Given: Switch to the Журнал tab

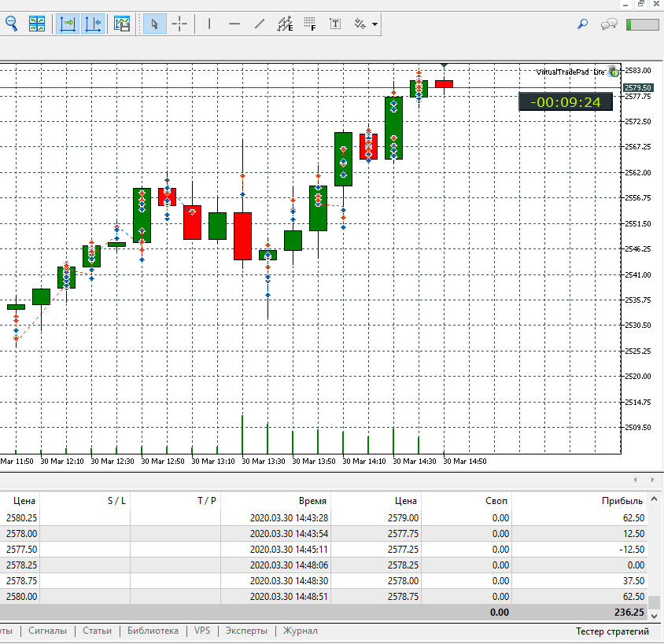Looking at the screenshot, I should click(x=301, y=631).
